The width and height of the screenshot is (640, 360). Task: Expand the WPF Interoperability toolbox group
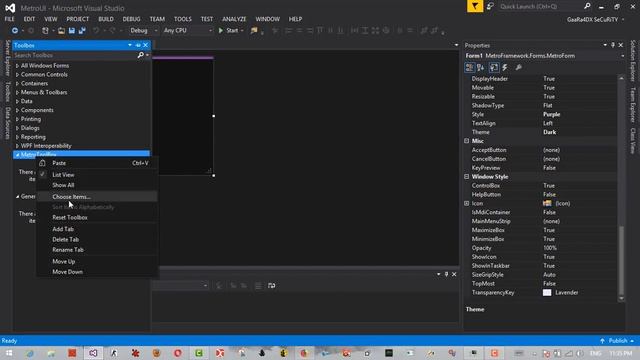(x=17, y=146)
